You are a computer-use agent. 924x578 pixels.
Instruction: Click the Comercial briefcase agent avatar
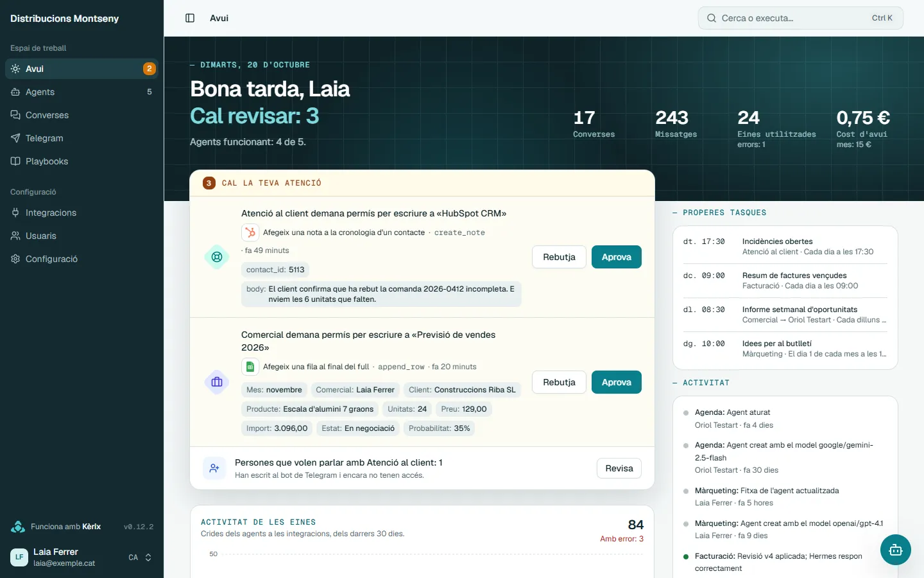point(217,382)
